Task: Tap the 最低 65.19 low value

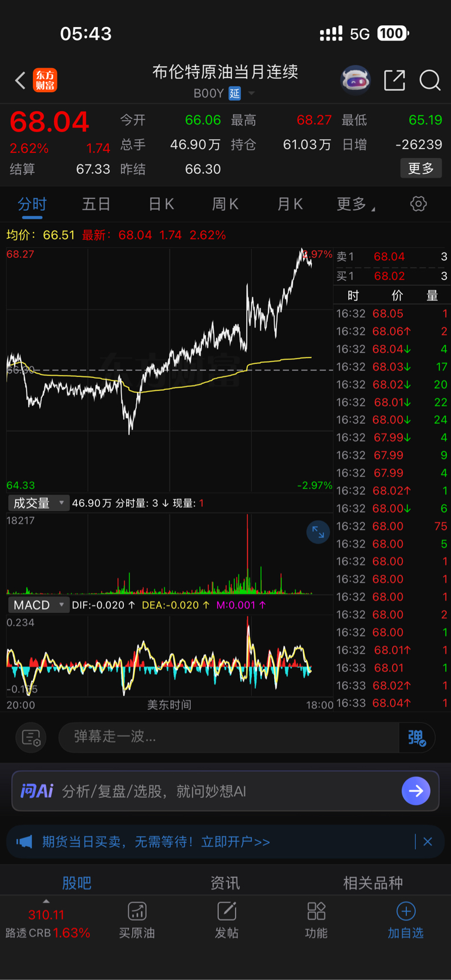Action: point(425,120)
